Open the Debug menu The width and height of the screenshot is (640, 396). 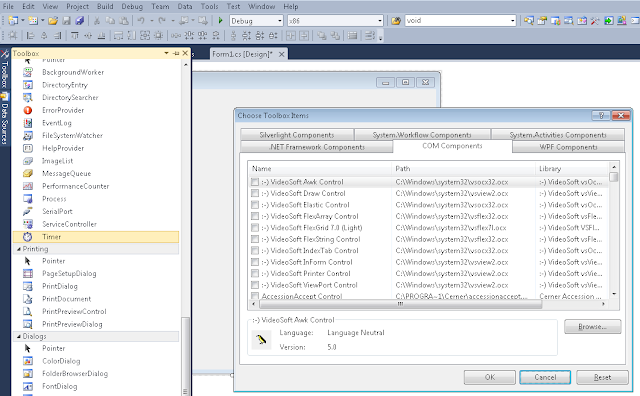pyautogui.click(x=132, y=7)
